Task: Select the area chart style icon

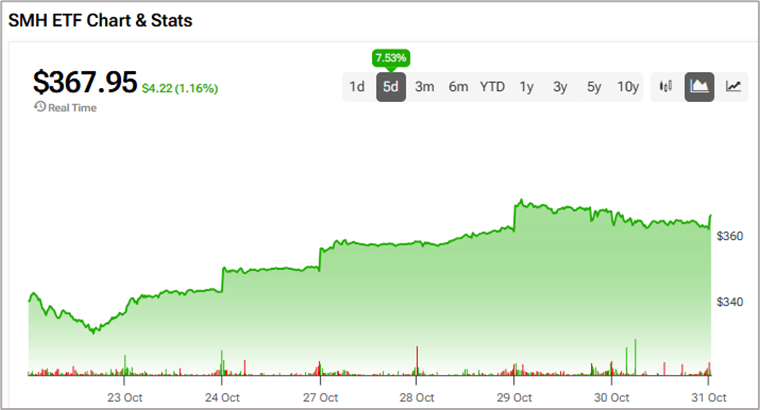Action: click(x=699, y=87)
